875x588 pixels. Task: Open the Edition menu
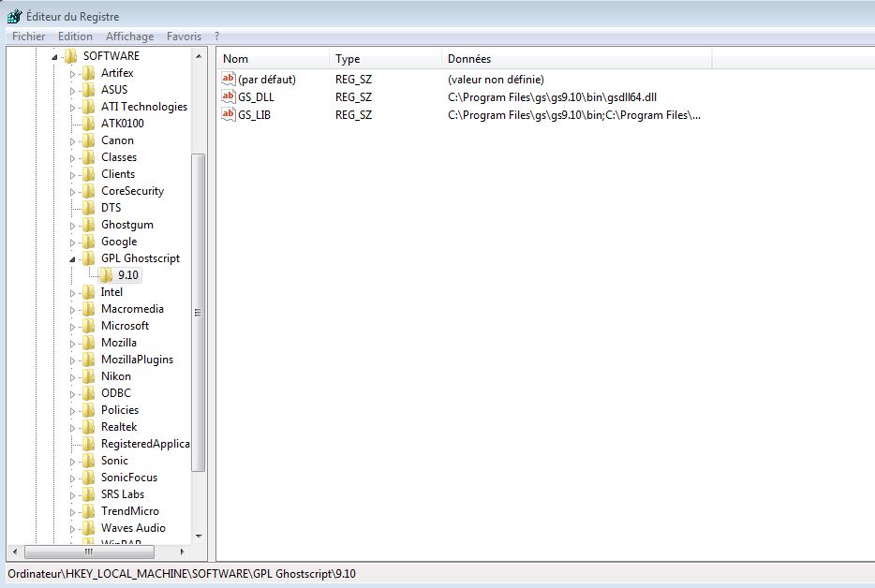pos(75,37)
